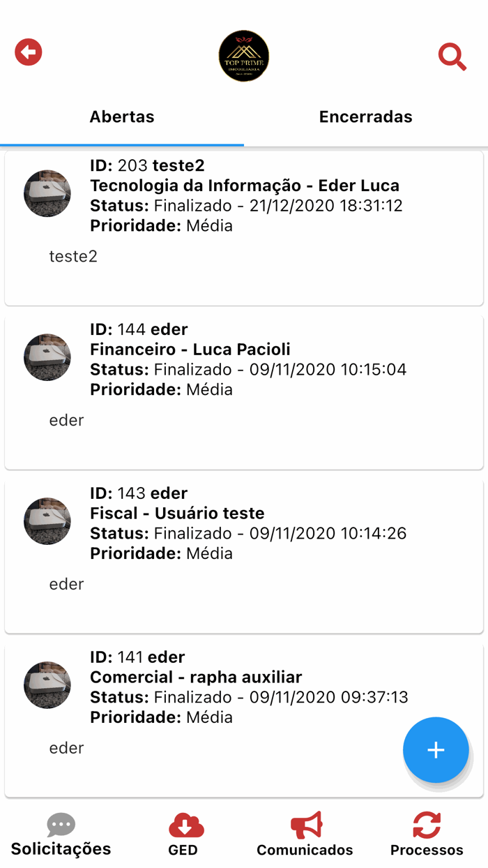Tap the red back arrow icon
Image resolution: width=488 pixels, height=868 pixels.
[x=28, y=52]
